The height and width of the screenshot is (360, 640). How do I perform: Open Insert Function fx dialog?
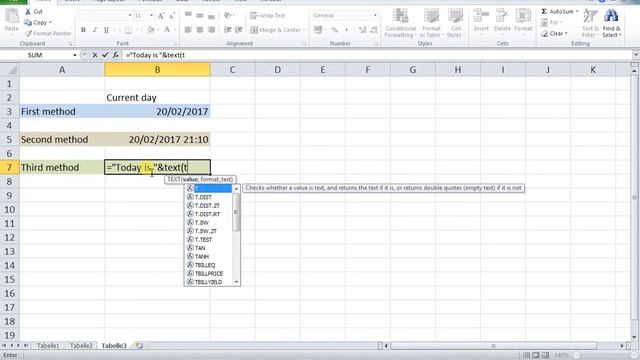pyautogui.click(x=116, y=55)
